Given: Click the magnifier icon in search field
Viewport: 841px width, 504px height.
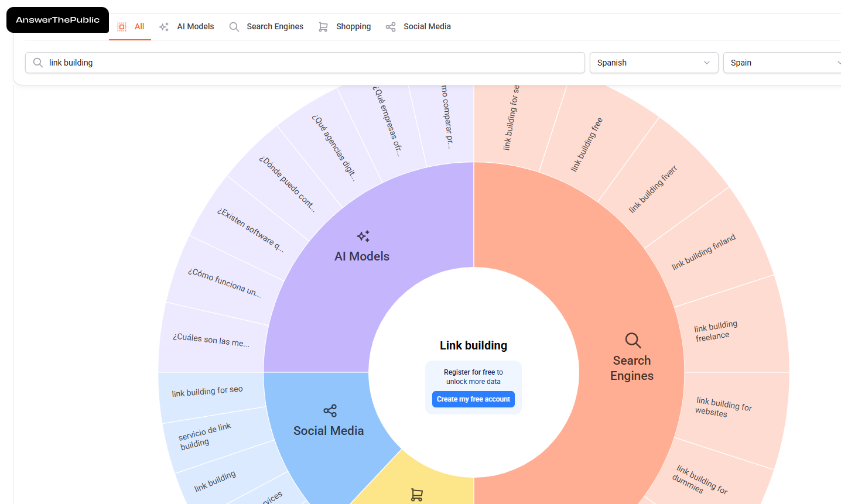Looking at the screenshot, I should click(x=38, y=63).
